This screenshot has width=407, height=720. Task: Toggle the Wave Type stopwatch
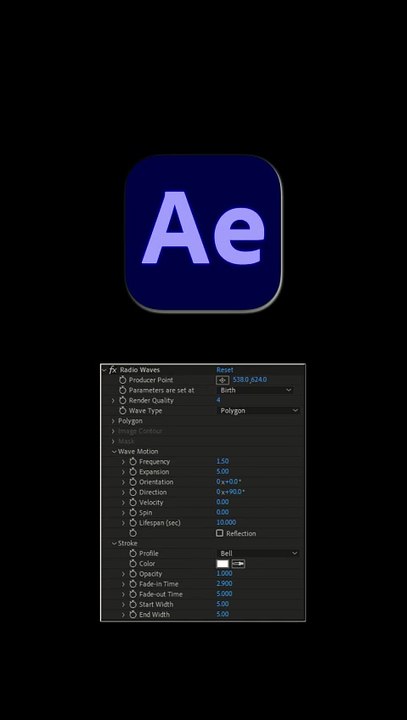point(123,411)
